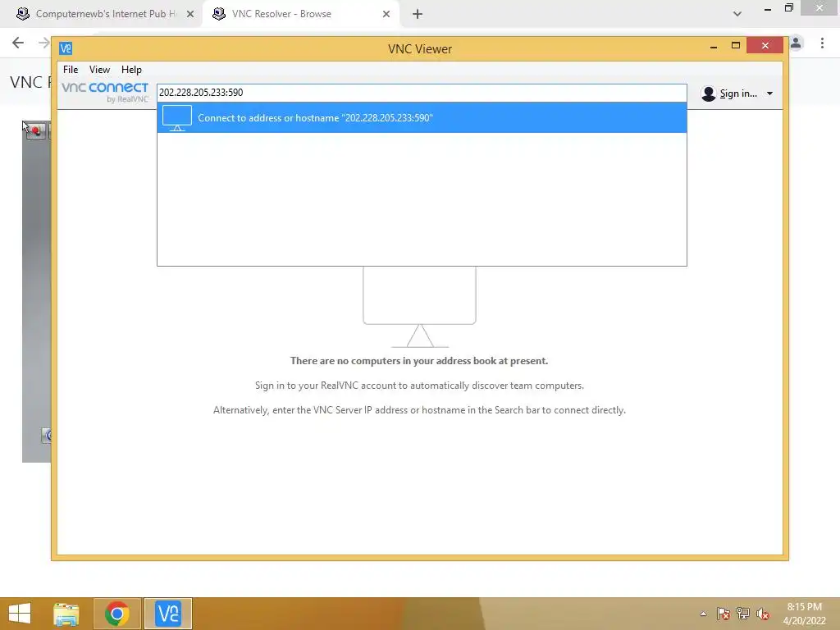Expand the Sign in dropdown arrow
Viewport: 840px width, 630px height.
pyautogui.click(x=769, y=94)
